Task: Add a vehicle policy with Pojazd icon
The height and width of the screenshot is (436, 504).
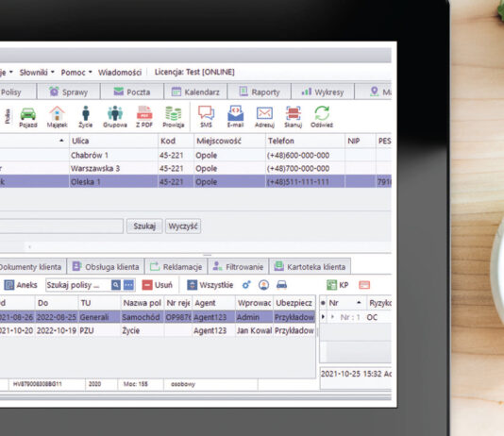Action: point(28,117)
